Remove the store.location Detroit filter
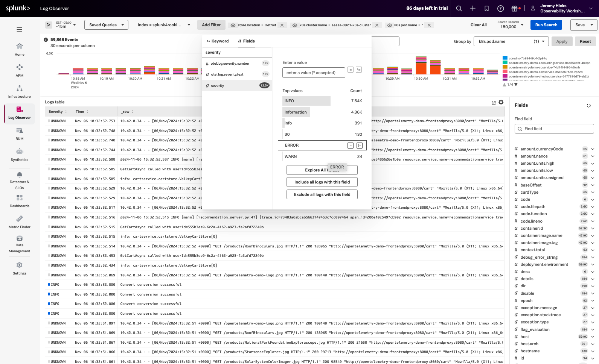Image resolution: width=599 pixels, height=364 pixels. pyautogui.click(x=282, y=25)
